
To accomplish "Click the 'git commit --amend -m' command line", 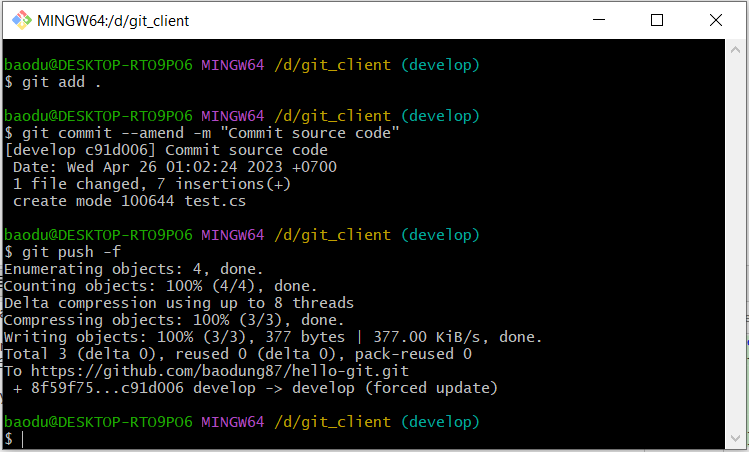I will (202, 133).
